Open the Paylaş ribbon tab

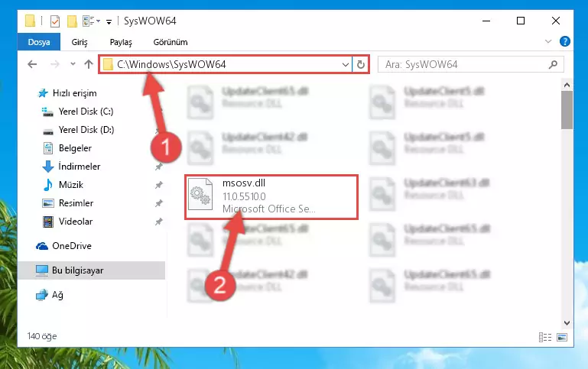[121, 42]
